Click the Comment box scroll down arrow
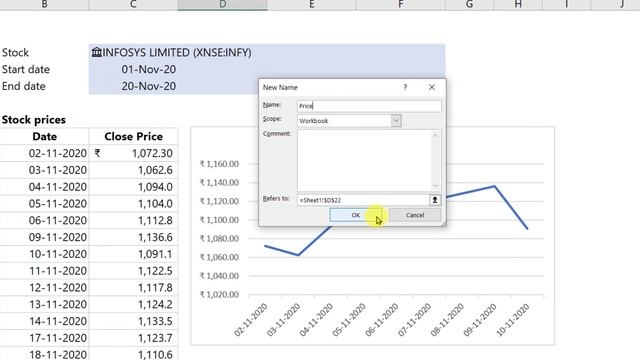Viewport: 640px width, 360px height. 436,186
